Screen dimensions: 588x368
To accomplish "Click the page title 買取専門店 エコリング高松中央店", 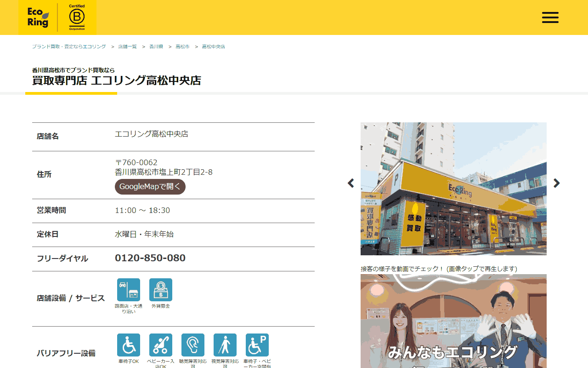I will point(117,80).
